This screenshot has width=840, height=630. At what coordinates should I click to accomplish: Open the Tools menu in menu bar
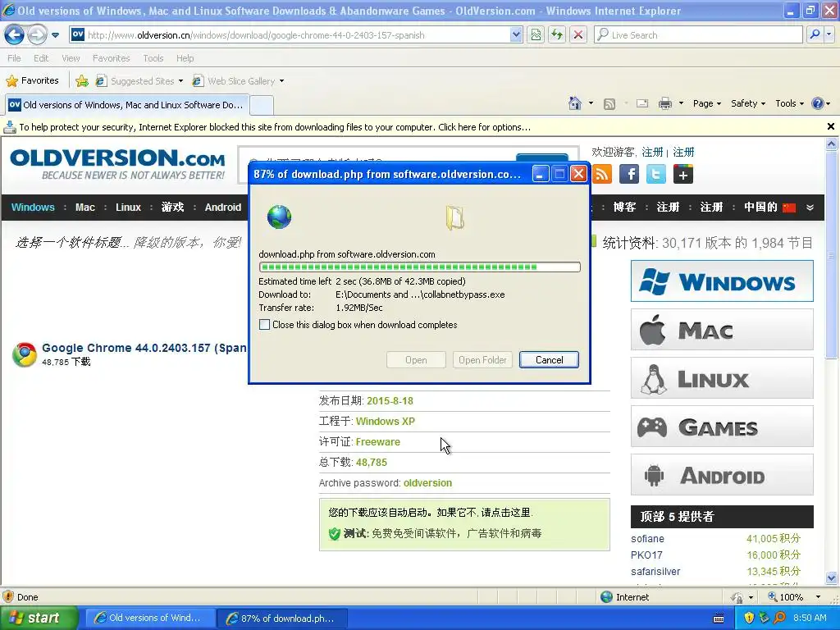(153, 58)
